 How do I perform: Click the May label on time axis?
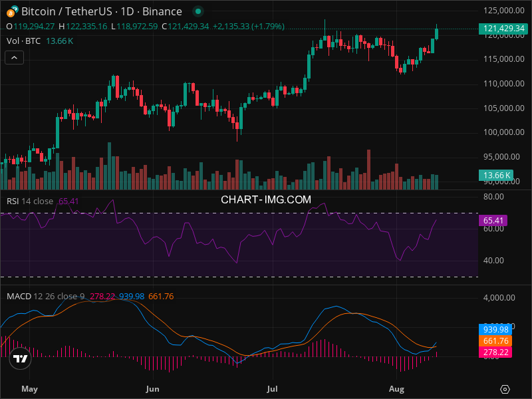tap(29, 389)
